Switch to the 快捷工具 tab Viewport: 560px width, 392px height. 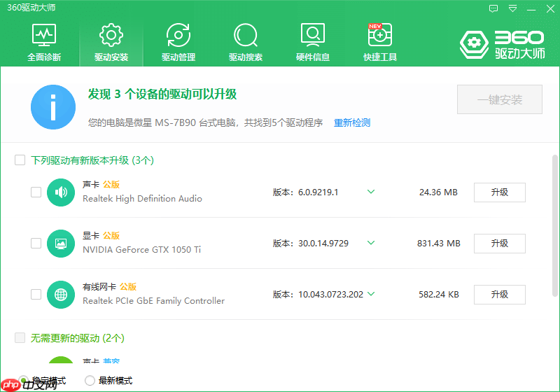[380, 43]
